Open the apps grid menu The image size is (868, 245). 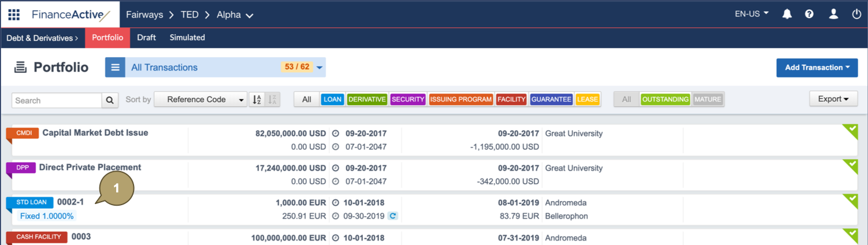point(14,14)
